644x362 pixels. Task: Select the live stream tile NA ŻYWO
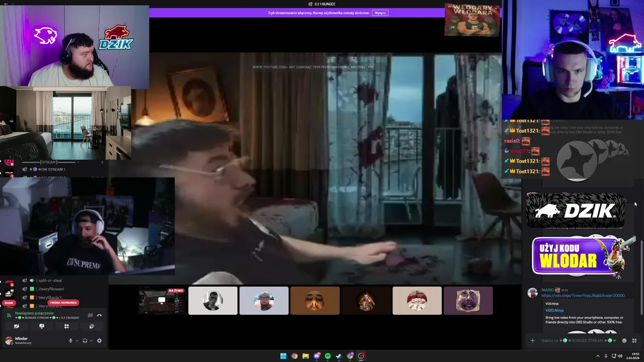(x=162, y=301)
